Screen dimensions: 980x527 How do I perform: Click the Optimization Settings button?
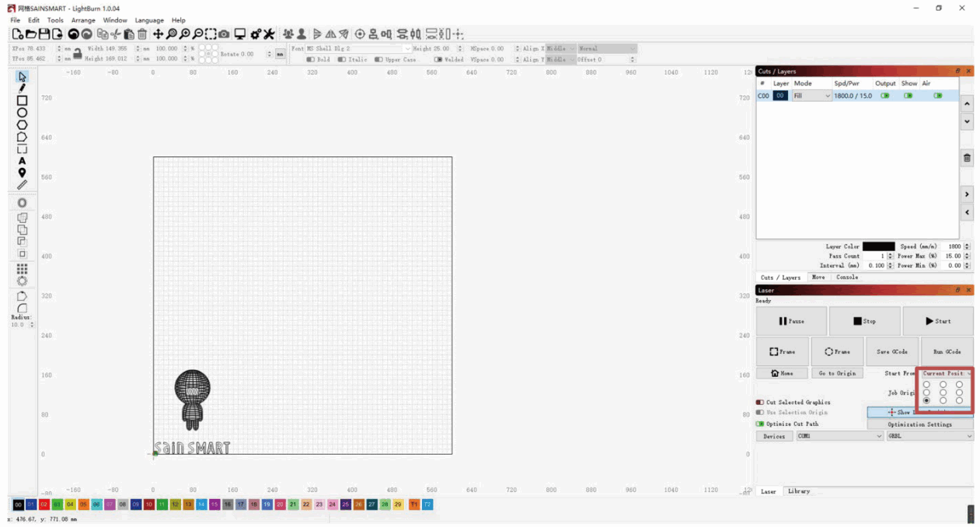[919, 424]
